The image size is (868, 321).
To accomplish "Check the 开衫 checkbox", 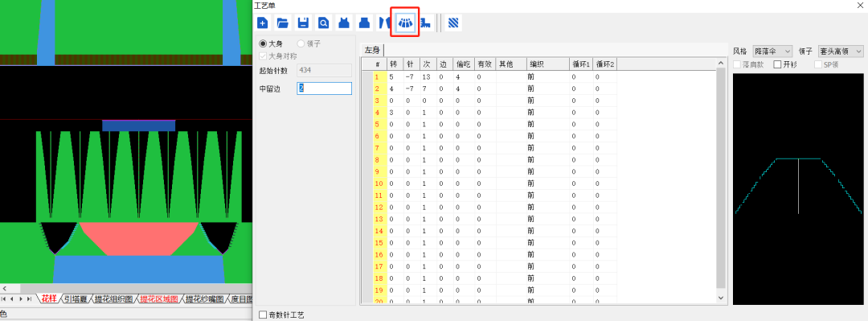I will [778, 64].
